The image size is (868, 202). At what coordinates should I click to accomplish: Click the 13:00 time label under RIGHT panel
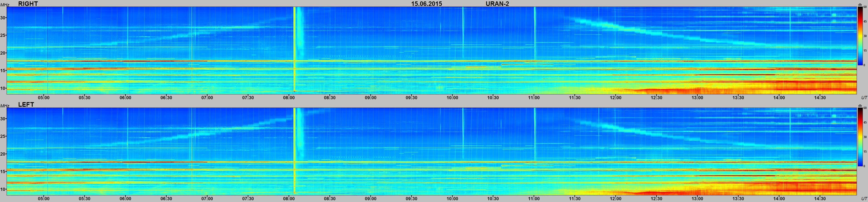point(697,98)
